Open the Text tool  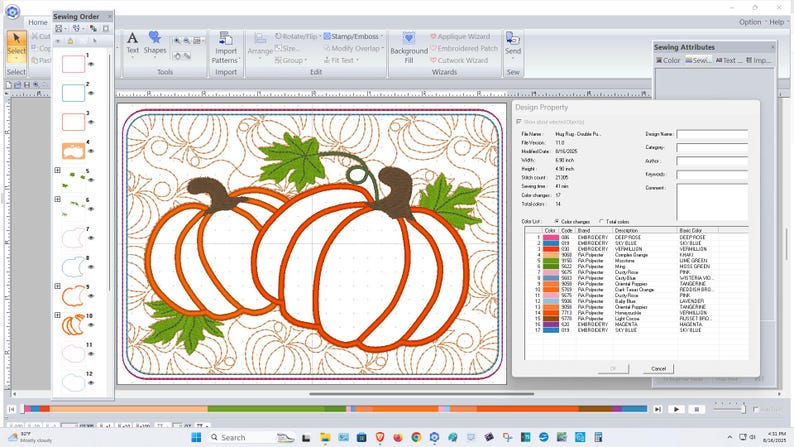[132, 43]
